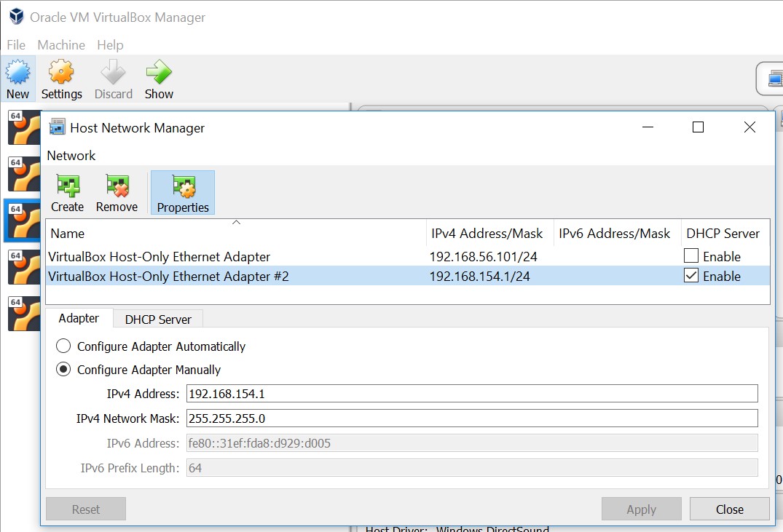Click the IPv6 Prefix Length field
Viewport: 783px width, 532px height.
pos(472,468)
